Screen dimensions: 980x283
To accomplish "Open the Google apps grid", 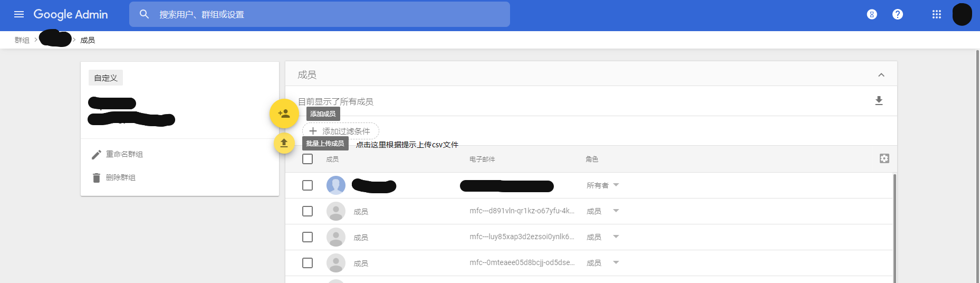I will click(x=936, y=14).
